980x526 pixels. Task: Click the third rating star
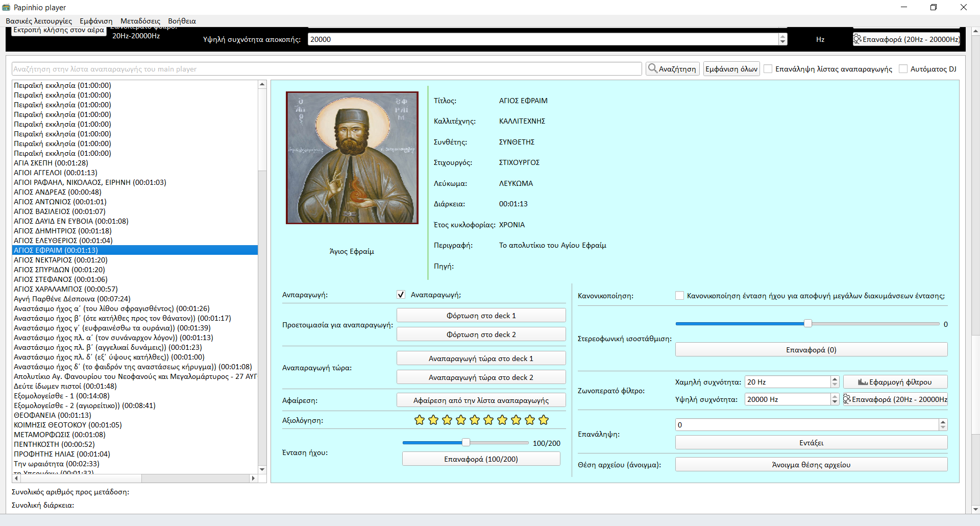coord(447,420)
